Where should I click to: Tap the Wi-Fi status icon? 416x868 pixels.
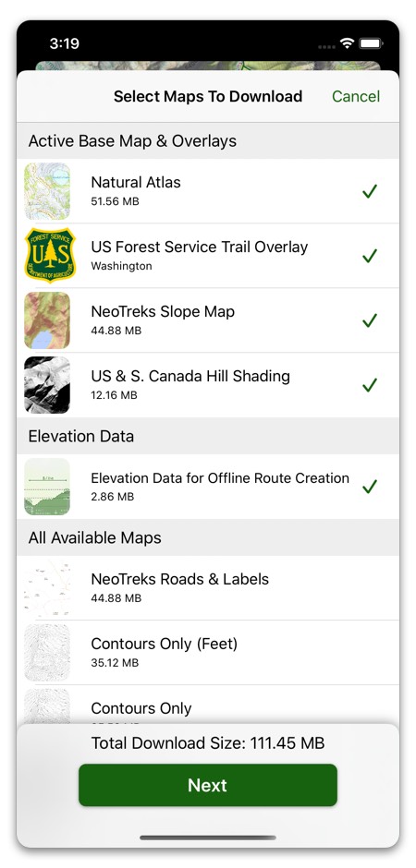348,43
